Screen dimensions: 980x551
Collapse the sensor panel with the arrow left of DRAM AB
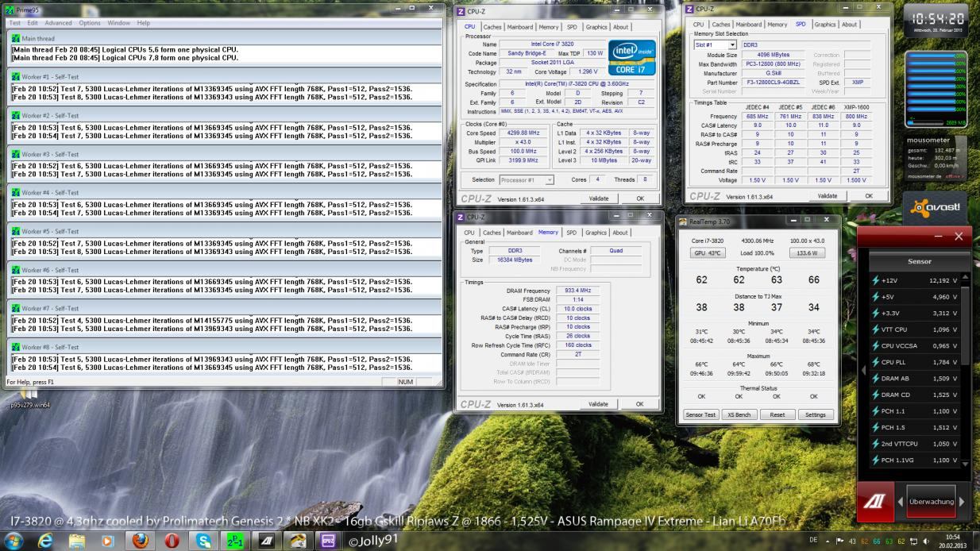[x=863, y=370]
